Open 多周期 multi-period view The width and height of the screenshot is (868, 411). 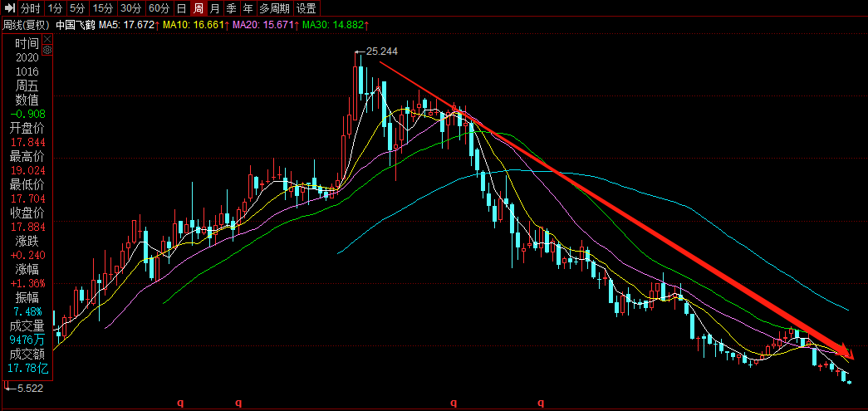(x=274, y=8)
